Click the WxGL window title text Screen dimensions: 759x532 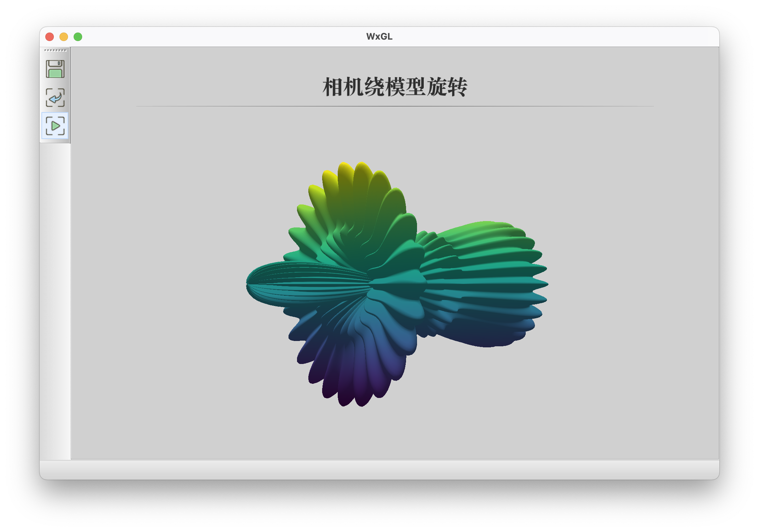pyautogui.click(x=379, y=37)
